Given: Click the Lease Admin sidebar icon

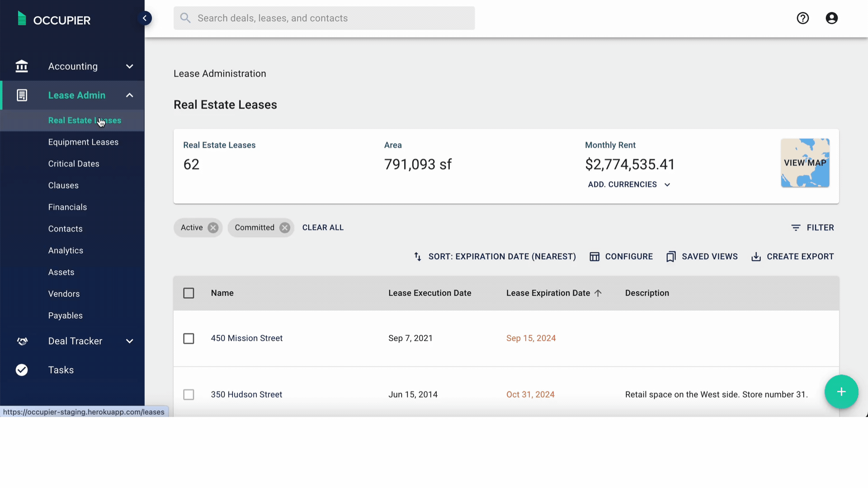Looking at the screenshot, I should coord(21,95).
